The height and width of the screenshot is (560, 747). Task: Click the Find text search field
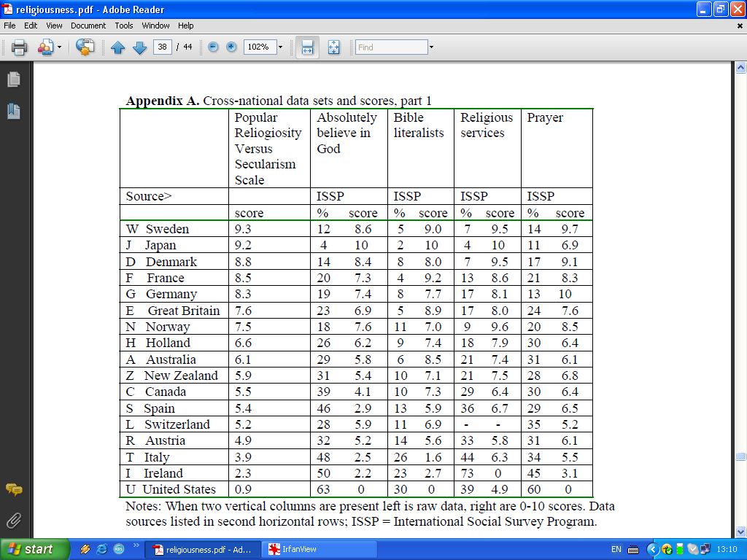click(391, 47)
